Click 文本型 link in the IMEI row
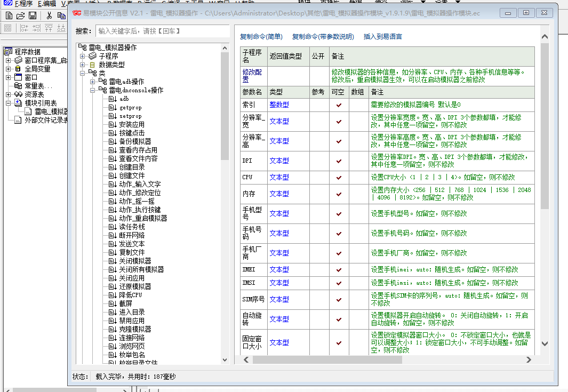This screenshot has width=568, height=392. [x=279, y=269]
